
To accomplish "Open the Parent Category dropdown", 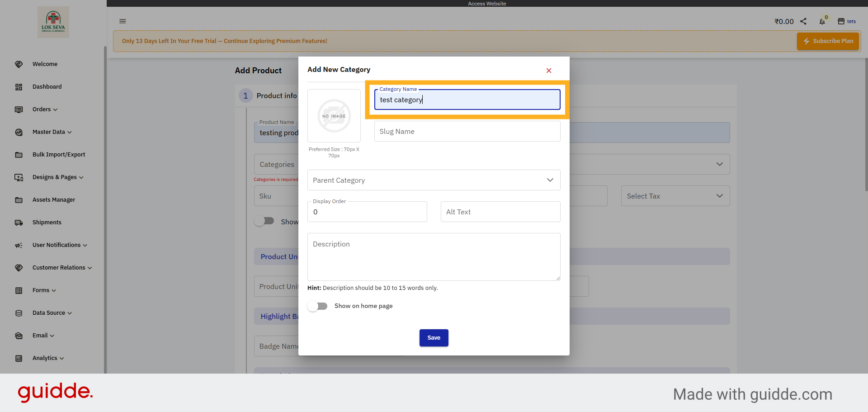I will click(434, 180).
